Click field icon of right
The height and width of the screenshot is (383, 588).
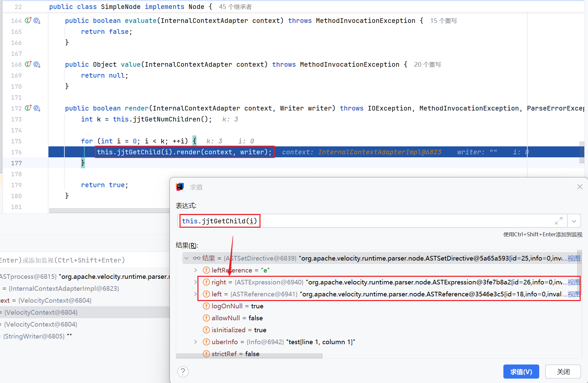tap(206, 282)
